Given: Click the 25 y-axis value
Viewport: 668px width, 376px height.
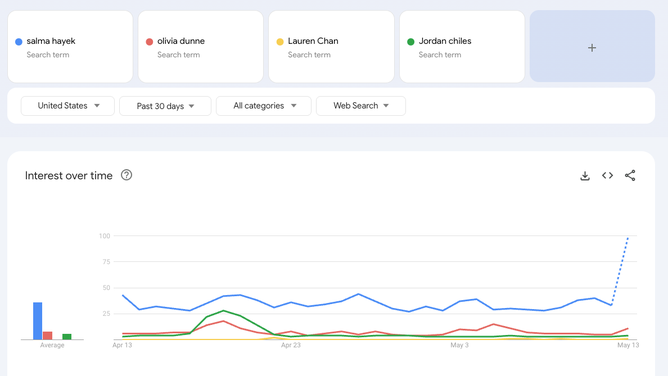Looking at the screenshot, I should (x=107, y=314).
